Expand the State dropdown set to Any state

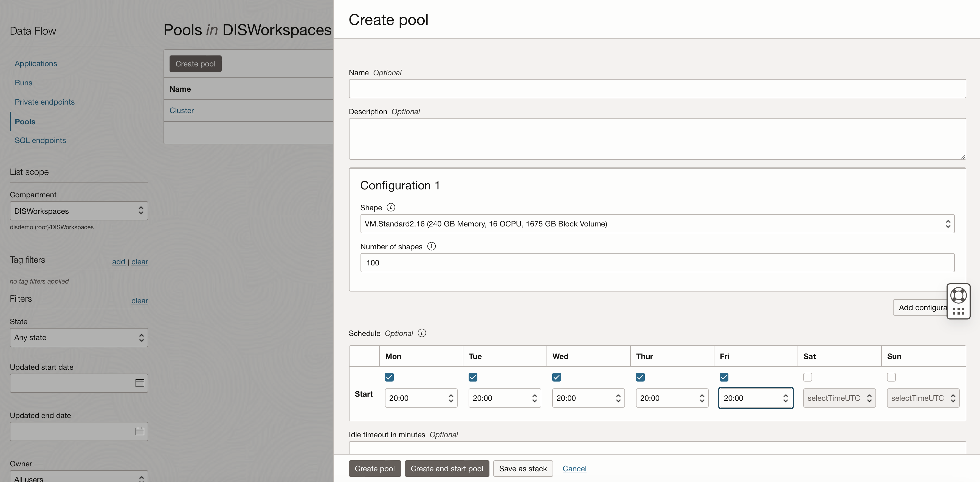click(78, 337)
